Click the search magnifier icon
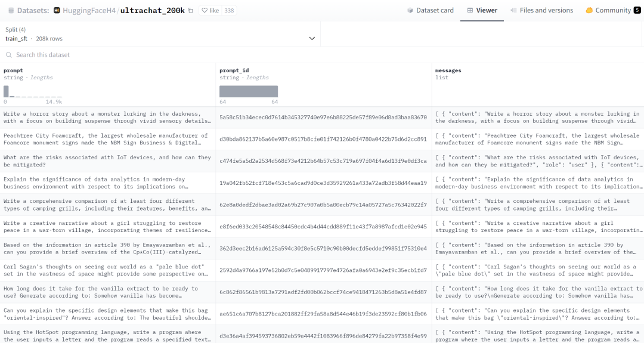 (x=9, y=55)
